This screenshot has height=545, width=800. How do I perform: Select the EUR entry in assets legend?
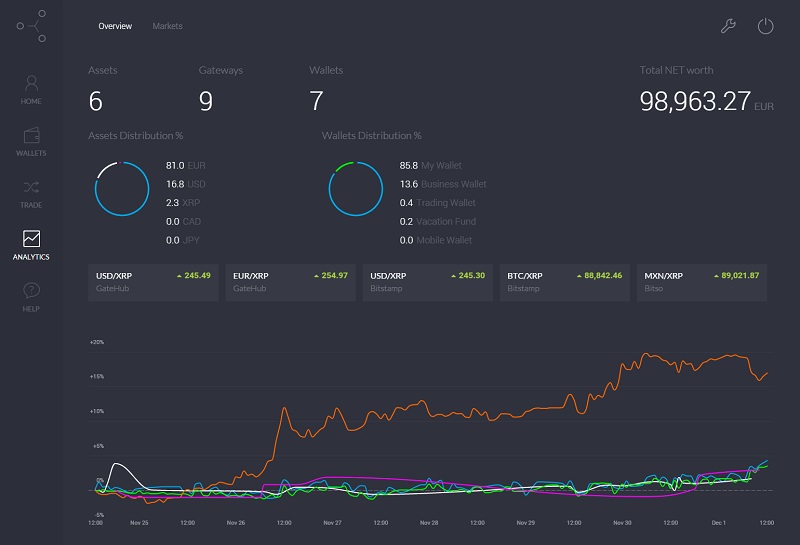coord(186,165)
